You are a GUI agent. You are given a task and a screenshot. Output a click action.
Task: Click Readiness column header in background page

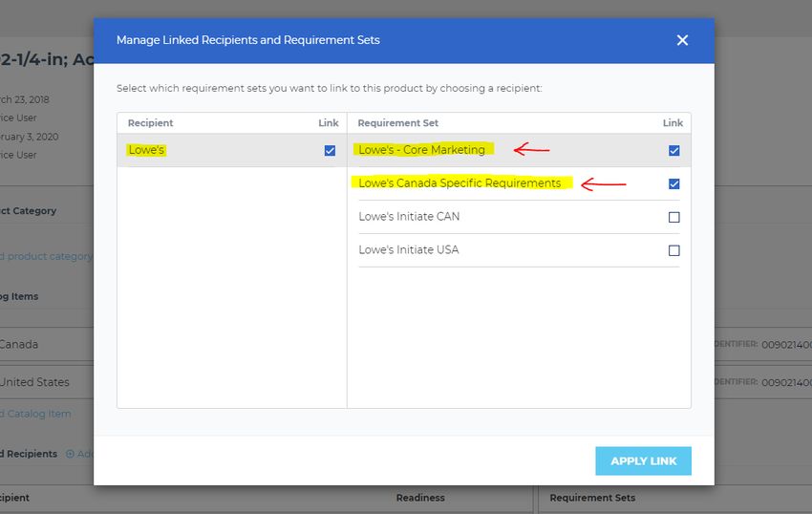pos(420,498)
